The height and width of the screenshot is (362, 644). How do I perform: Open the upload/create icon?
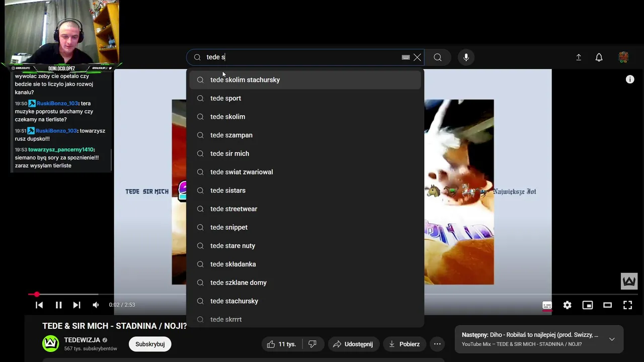pyautogui.click(x=579, y=57)
